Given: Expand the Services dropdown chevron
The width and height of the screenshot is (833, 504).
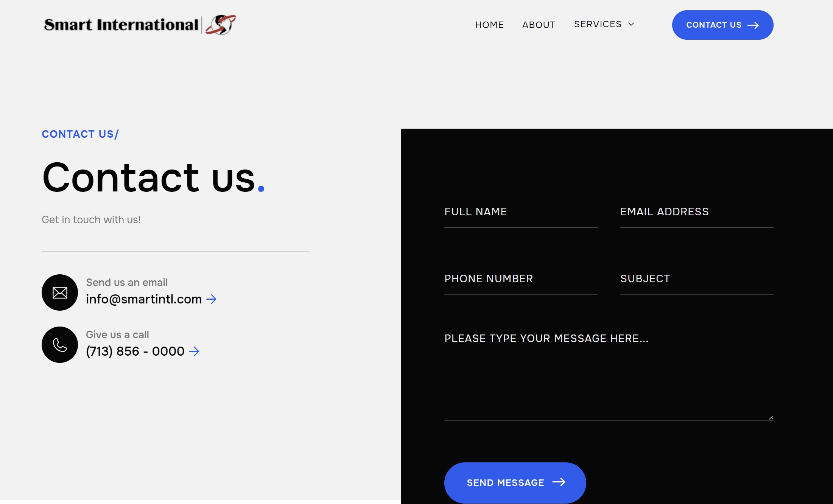Looking at the screenshot, I should coord(631,24).
